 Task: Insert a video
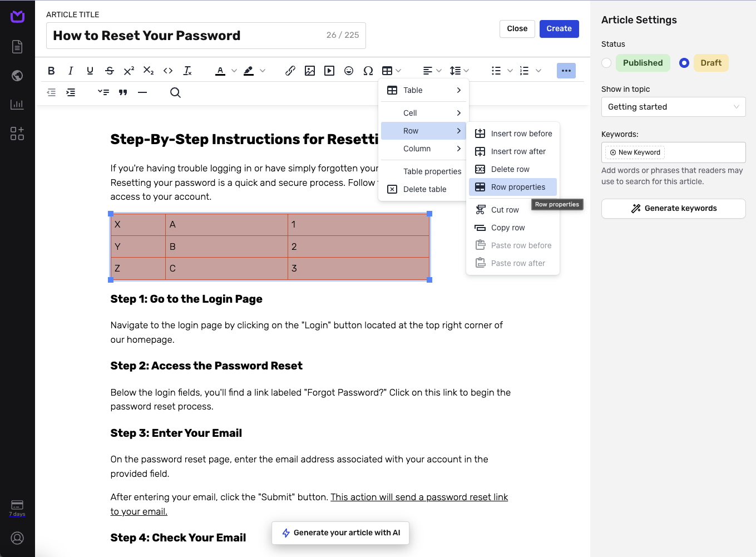(329, 71)
